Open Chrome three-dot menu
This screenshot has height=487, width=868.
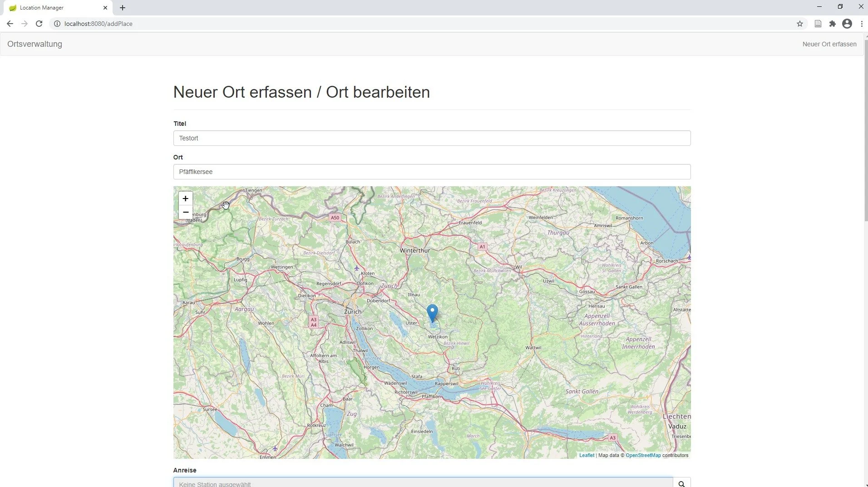point(862,24)
